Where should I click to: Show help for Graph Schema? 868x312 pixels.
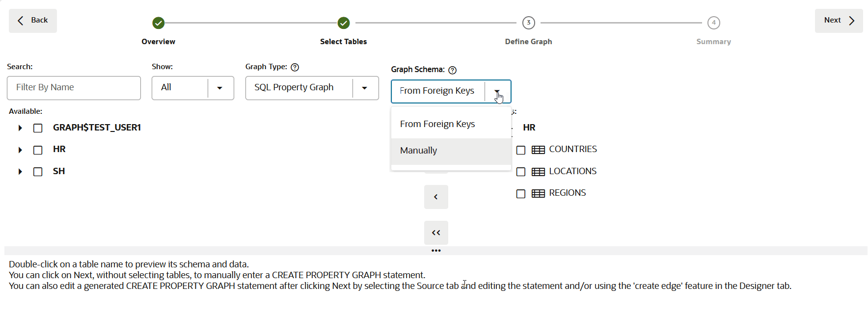point(453,70)
